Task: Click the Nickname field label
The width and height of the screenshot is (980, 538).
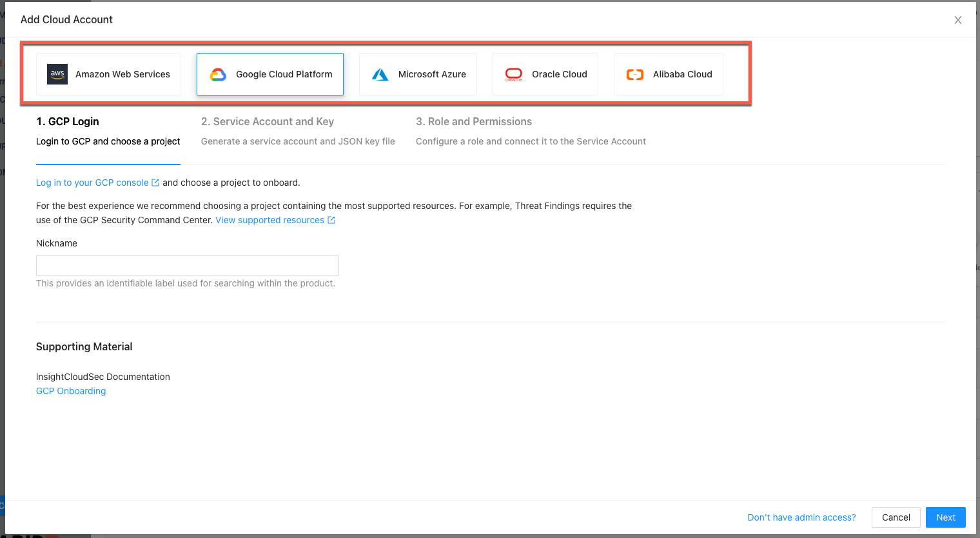Action: coord(57,243)
